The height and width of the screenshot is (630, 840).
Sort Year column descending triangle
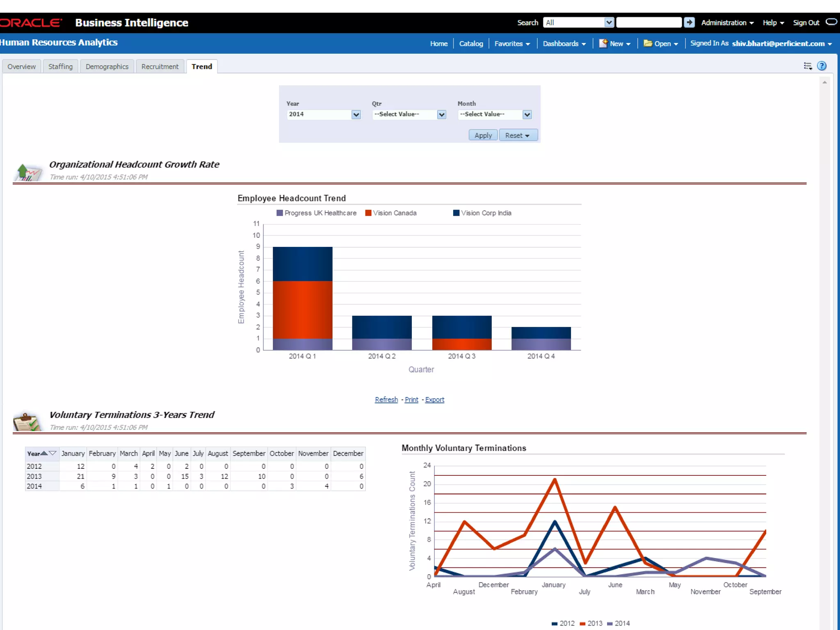tap(52, 453)
